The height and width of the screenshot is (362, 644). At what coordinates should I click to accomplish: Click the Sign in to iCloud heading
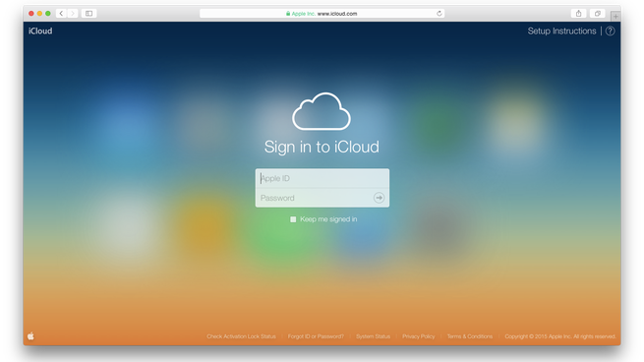pyautogui.click(x=322, y=148)
